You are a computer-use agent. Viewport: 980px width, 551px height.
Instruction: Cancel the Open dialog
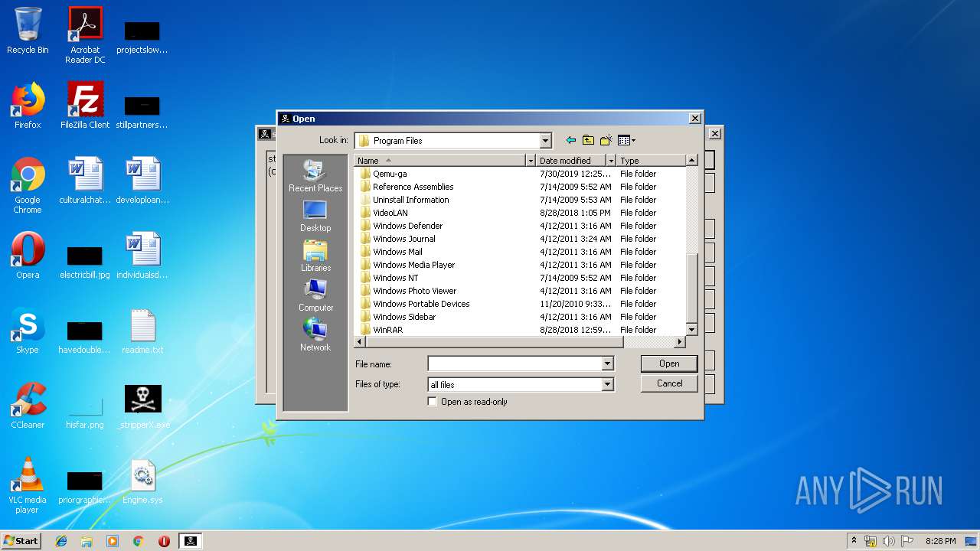click(669, 383)
